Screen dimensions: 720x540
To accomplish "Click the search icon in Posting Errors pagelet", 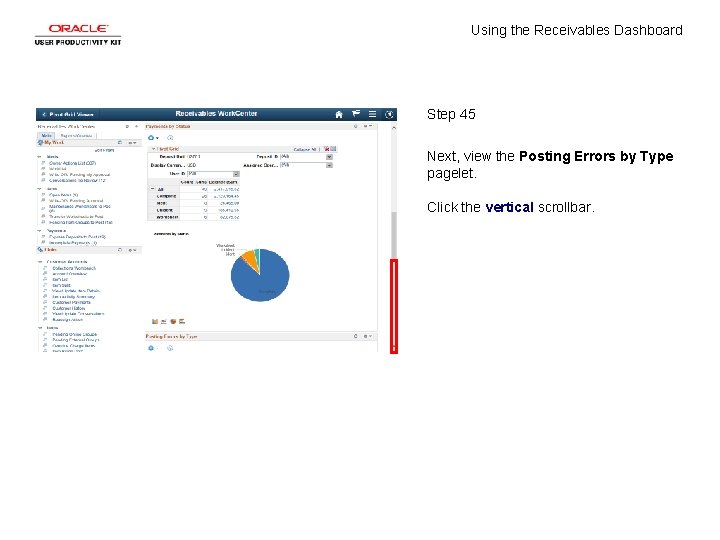I will click(170, 348).
